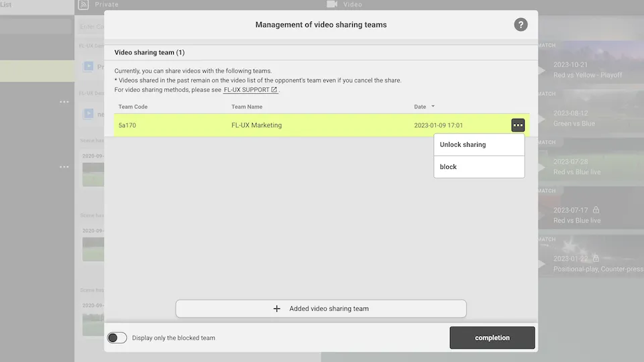Click the upper three-dot menu in left sidebar
Screen dimensions: 644x362
64,102
